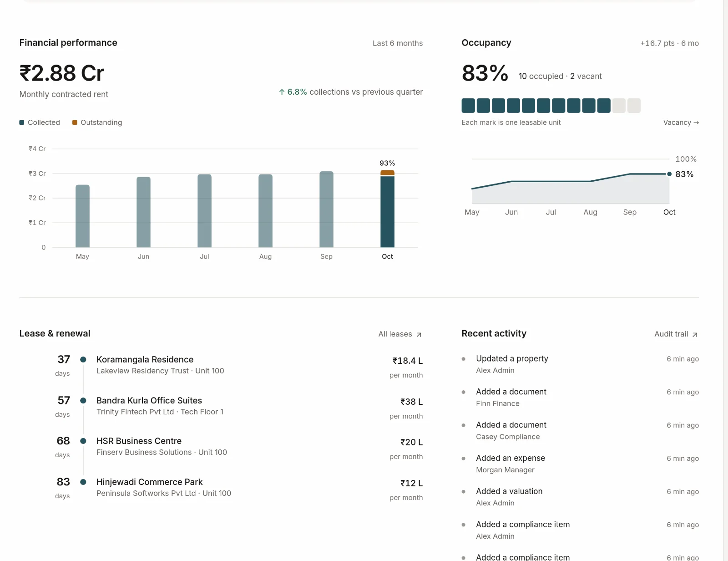The width and height of the screenshot is (728, 561).
Task: Click the 6.8% collections up-arrow icon
Action: point(282,92)
